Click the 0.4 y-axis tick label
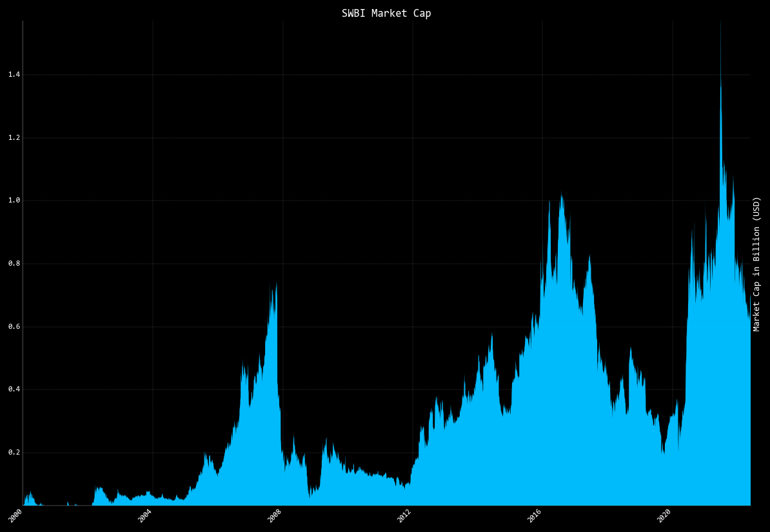This screenshot has height=532, width=770. [x=14, y=389]
